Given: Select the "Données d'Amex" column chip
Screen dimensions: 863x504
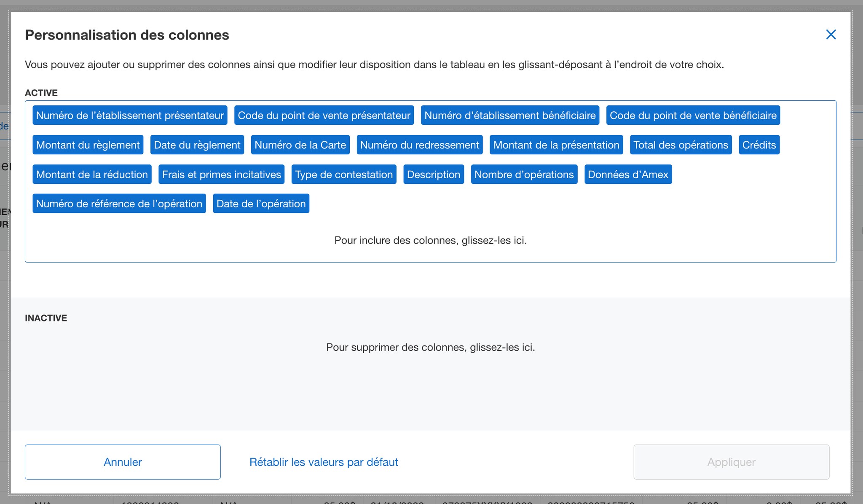Looking at the screenshot, I should point(627,174).
